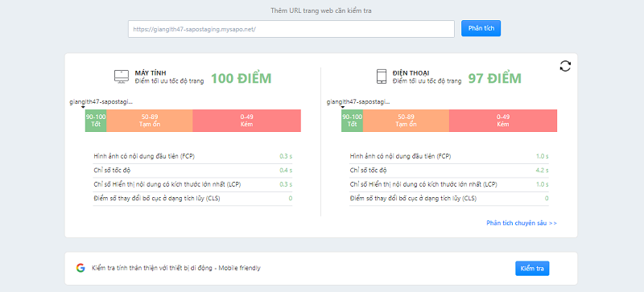Screen dimensions: 644x292
Task: Click green 90-100 Tốt segment on mobile bar
Action: click(352, 121)
